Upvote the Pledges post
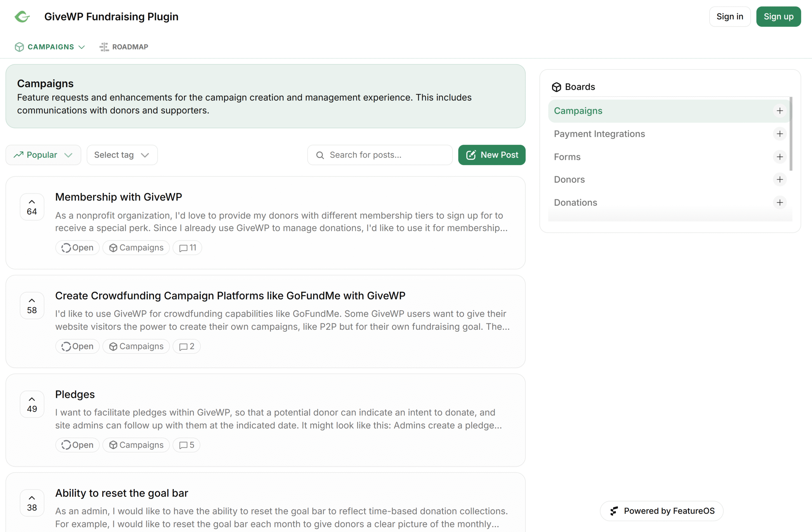812x532 pixels. point(32,404)
